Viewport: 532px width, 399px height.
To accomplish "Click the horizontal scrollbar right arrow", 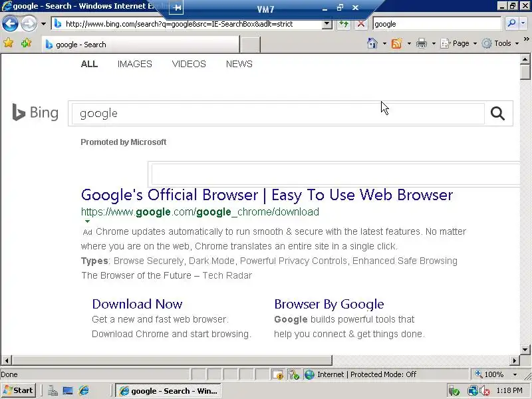I will tap(515, 360).
